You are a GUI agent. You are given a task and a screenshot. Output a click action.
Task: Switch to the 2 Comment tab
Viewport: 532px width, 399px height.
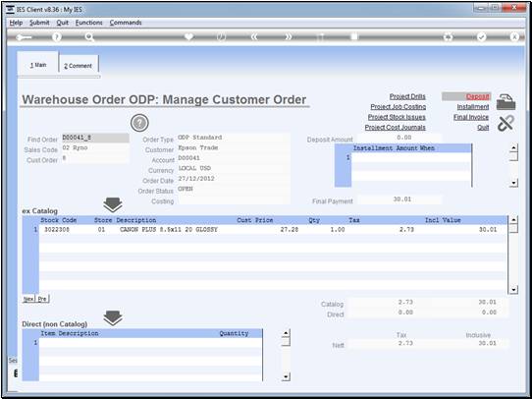coord(79,66)
